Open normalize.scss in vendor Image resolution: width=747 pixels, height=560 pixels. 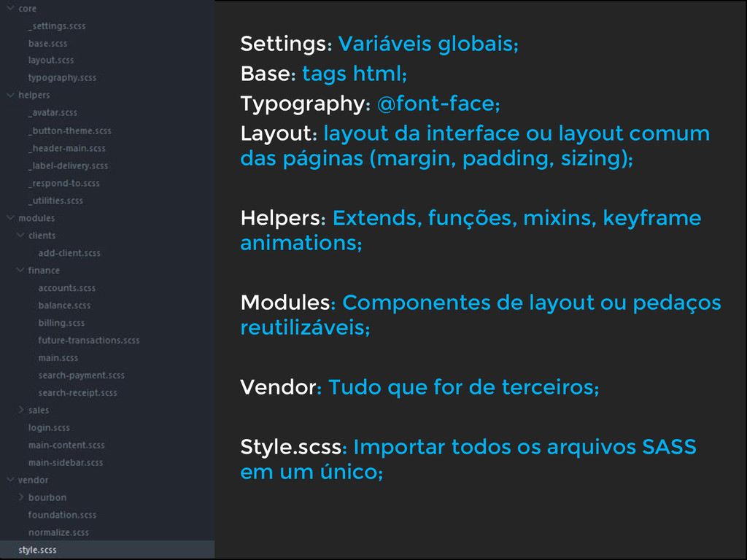58,532
